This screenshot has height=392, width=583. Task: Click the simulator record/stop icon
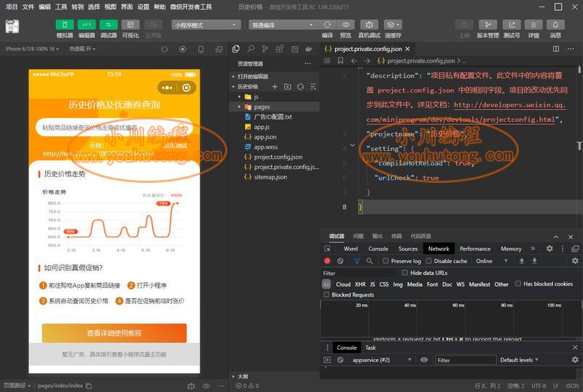pos(183,49)
